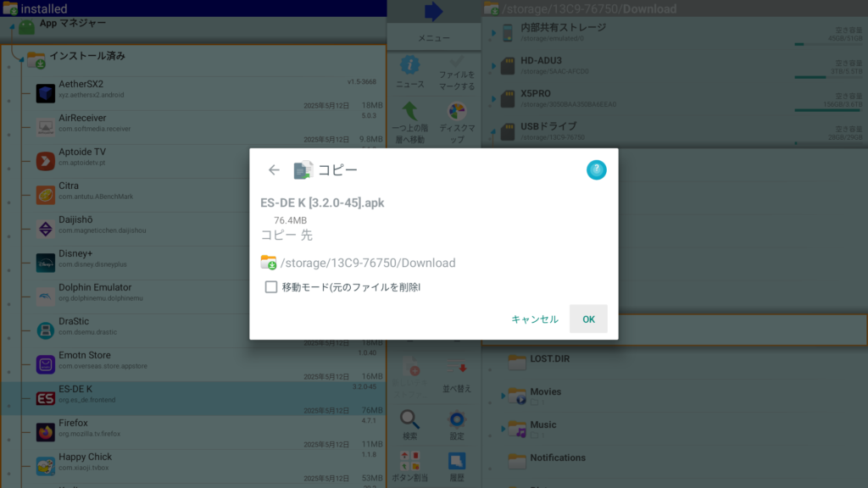Open the Disk Map (ディスクマップ) tool
Image resolution: width=868 pixels, height=488 pixels.
(457, 113)
